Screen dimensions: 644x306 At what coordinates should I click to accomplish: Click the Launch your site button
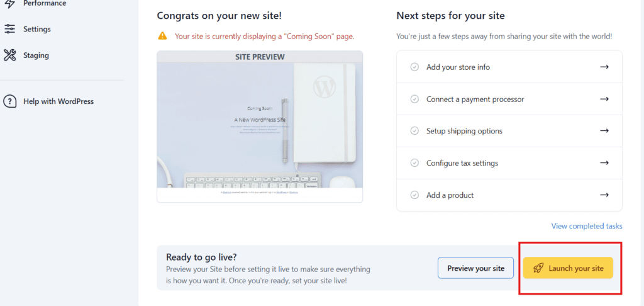[568, 268]
